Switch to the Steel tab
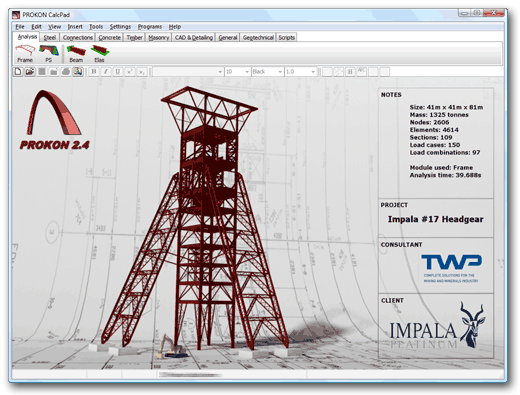Viewport: 520px width, 395px height. click(50, 37)
